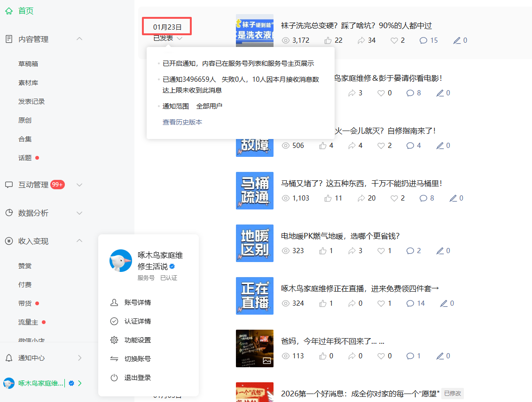
Task: Open the 通知中心 arrow
Action: [79, 358]
